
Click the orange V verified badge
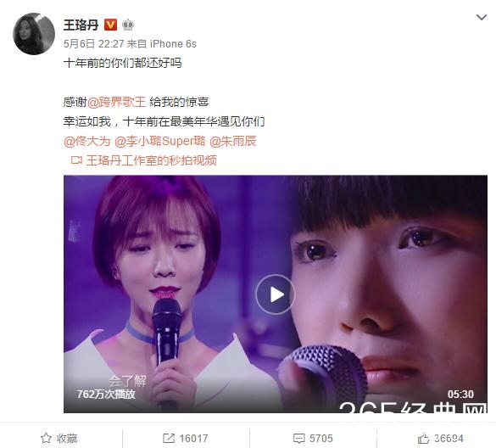coord(110,25)
